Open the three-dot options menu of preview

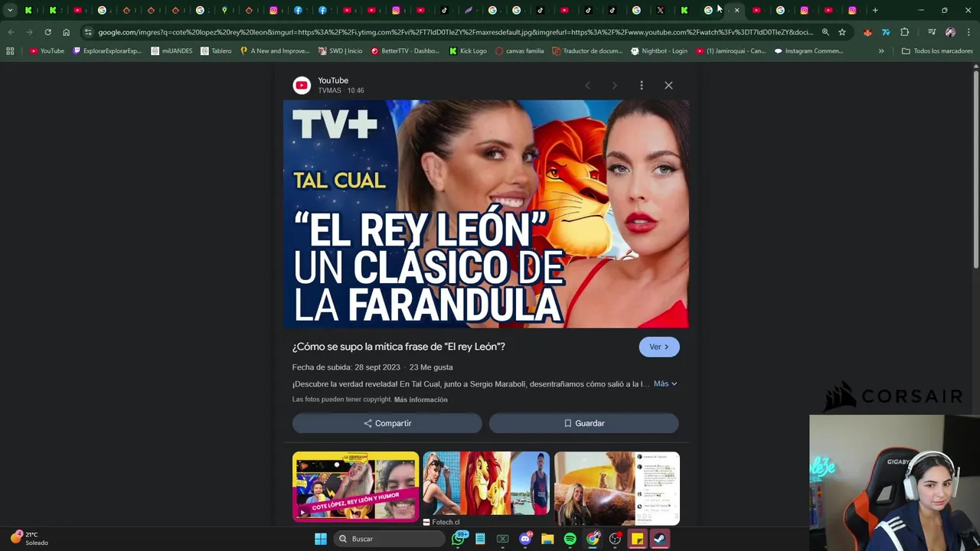[x=642, y=85]
